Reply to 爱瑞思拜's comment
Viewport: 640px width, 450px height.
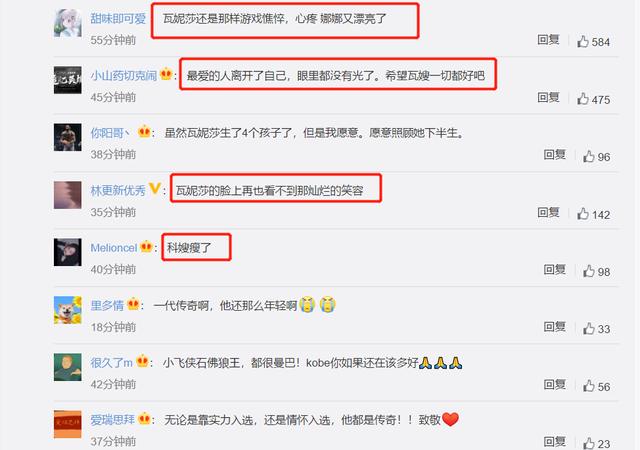[x=554, y=441]
